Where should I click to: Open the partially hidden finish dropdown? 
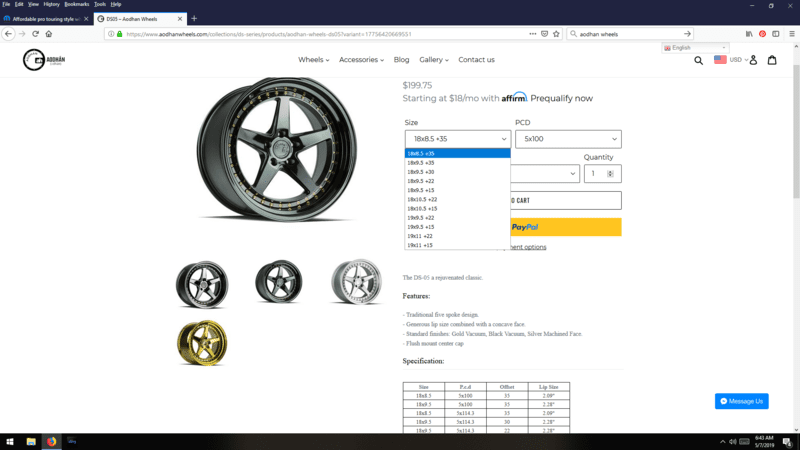545,173
